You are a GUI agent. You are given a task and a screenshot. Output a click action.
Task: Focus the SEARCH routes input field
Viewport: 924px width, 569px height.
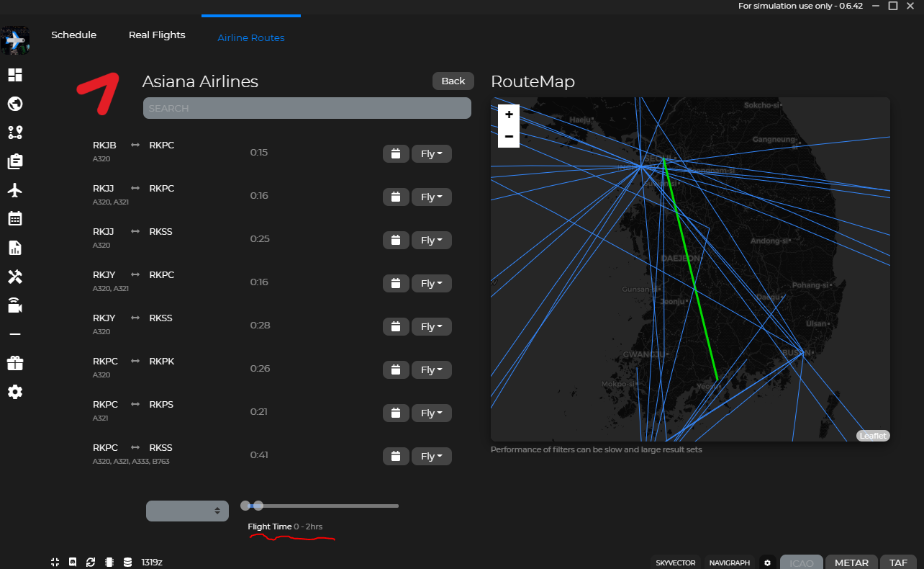307,108
